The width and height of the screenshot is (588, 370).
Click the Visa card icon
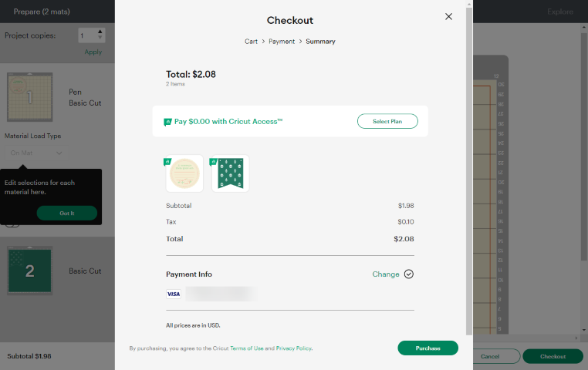pyautogui.click(x=174, y=294)
